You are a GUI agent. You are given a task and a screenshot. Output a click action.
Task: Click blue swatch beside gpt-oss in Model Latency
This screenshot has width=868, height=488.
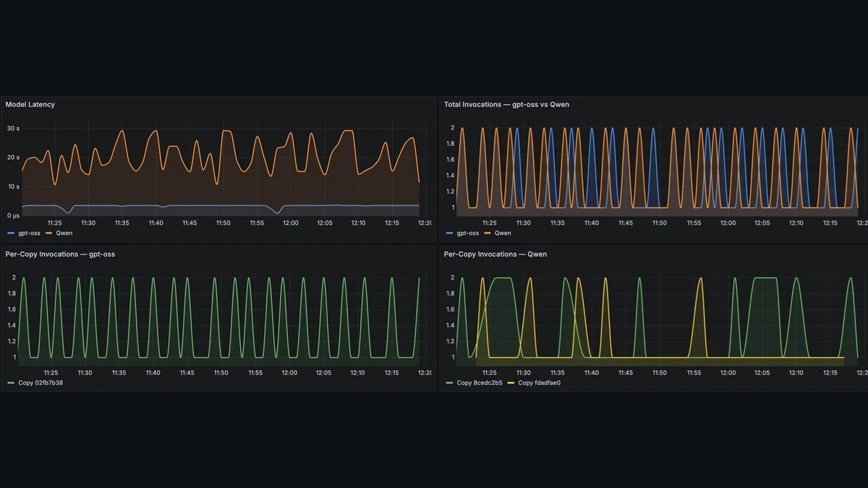tap(11, 233)
